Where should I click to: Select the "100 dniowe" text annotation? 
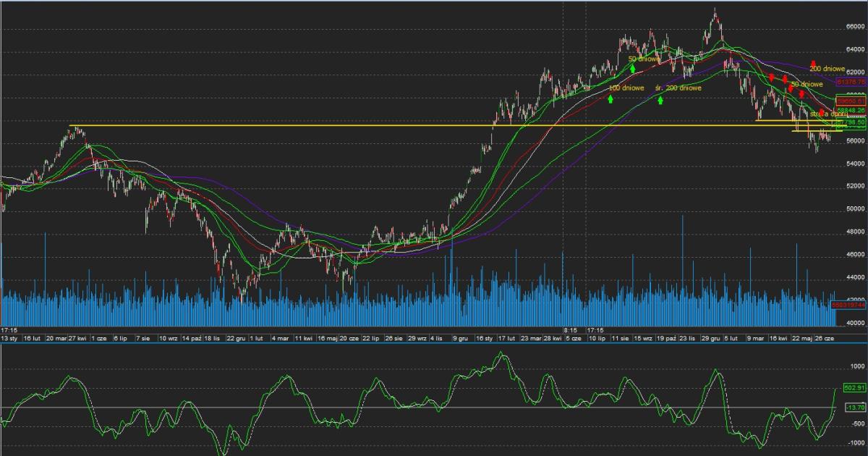626,88
